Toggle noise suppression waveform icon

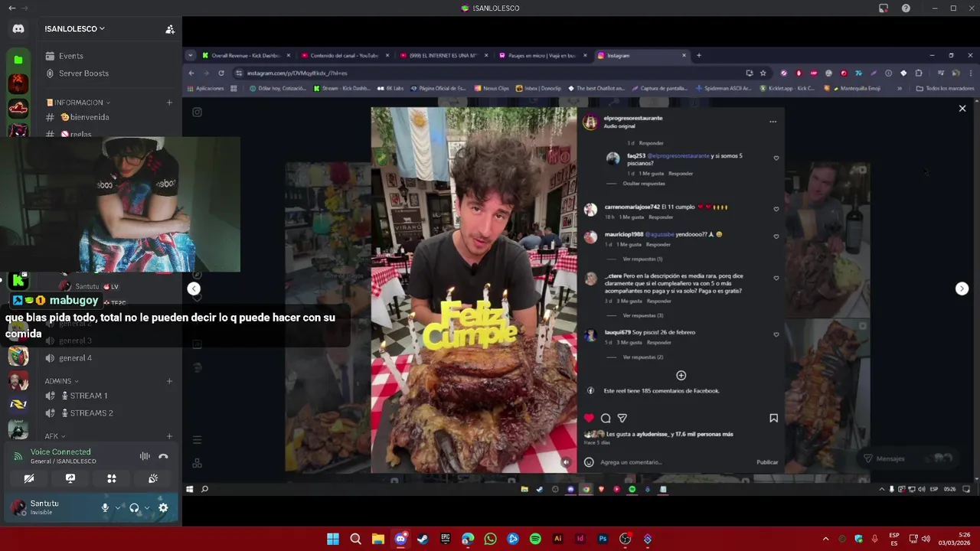tap(145, 456)
